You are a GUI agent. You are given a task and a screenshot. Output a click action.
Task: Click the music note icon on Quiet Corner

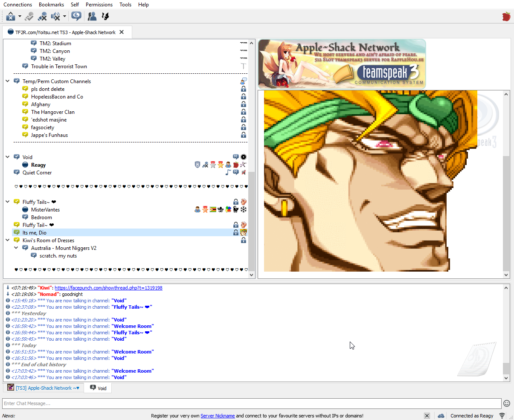click(228, 172)
